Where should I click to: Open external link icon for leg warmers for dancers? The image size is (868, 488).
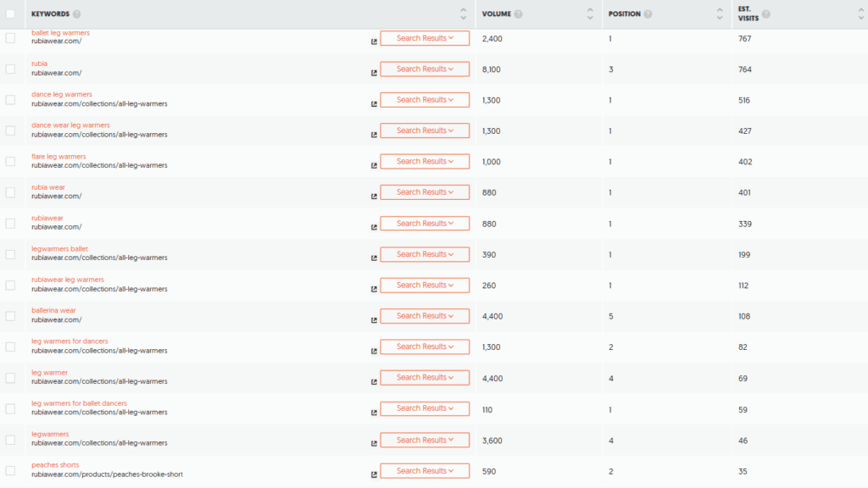[374, 352]
